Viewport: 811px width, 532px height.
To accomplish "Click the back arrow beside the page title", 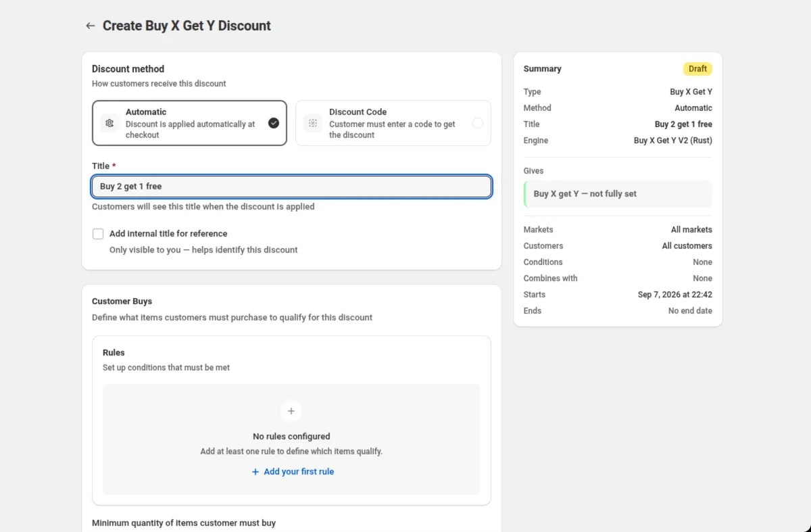I will pyautogui.click(x=90, y=26).
